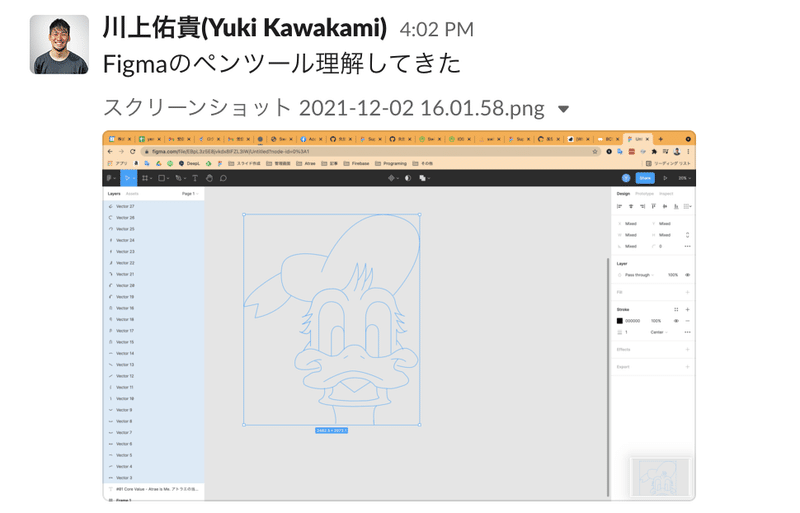Add a fill with the plus icon
The height and width of the screenshot is (513, 800).
pyautogui.click(x=687, y=292)
